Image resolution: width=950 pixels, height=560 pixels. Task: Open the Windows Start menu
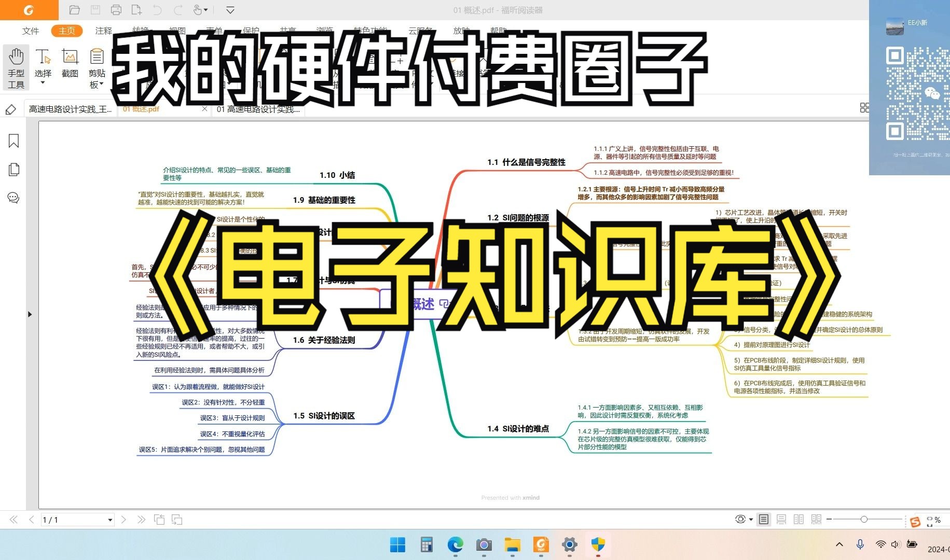397,544
